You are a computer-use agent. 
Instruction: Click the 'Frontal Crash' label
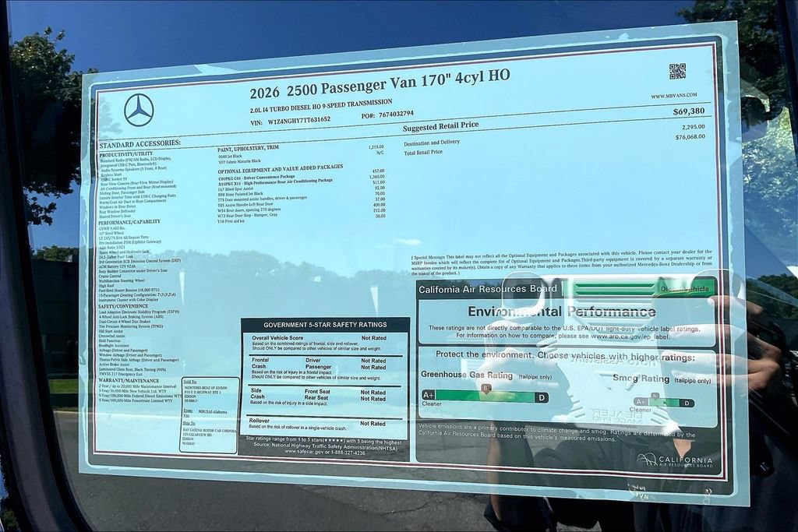260,363
